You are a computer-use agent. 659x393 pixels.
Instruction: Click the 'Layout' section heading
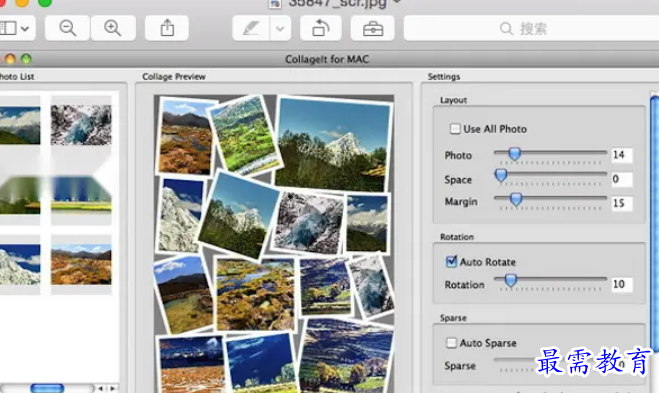[453, 100]
